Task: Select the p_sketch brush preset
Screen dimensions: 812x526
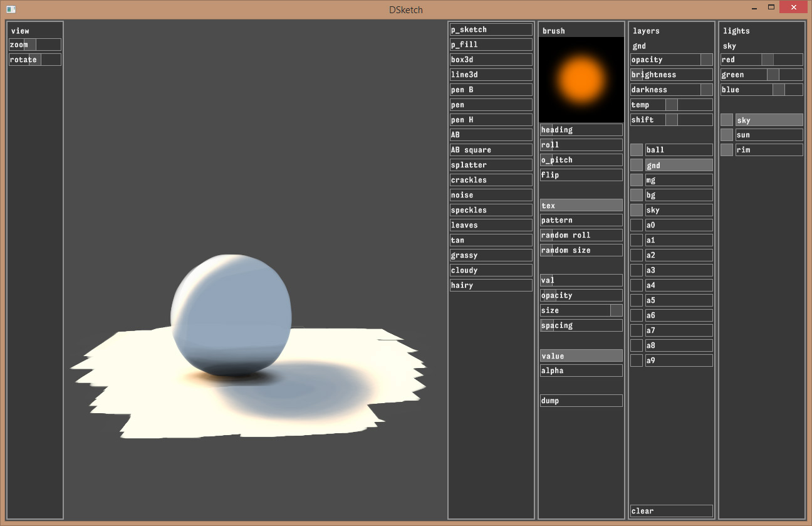Action: click(491, 29)
